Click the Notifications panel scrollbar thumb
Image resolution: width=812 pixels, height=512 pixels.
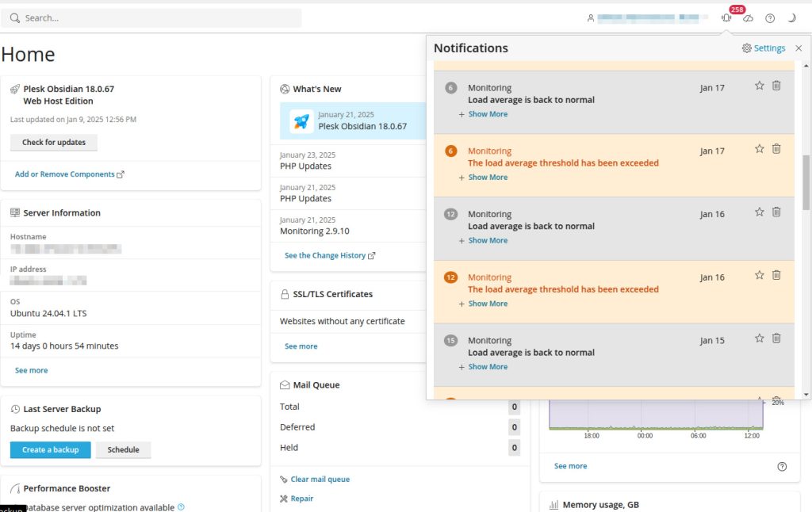point(806,182)
